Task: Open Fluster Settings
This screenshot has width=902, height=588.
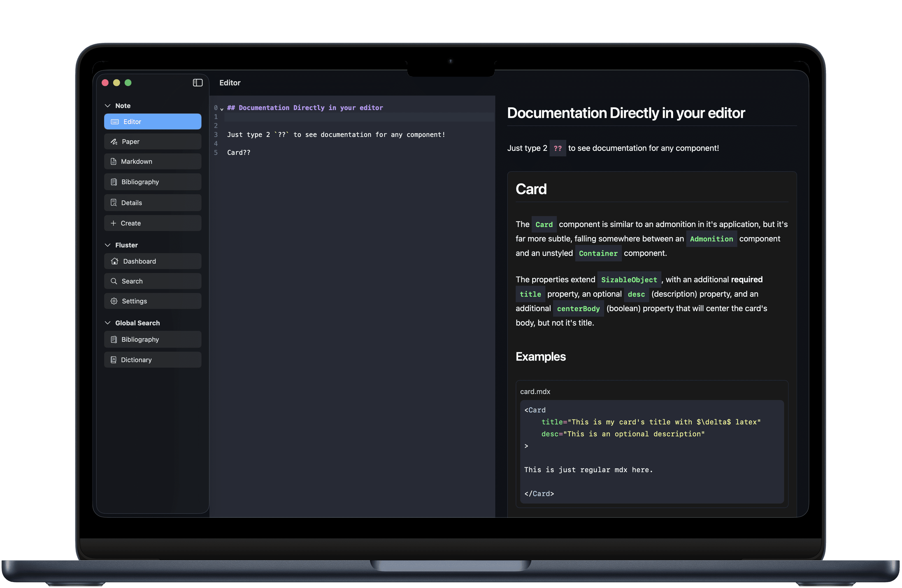Action: tap(152, 301)
